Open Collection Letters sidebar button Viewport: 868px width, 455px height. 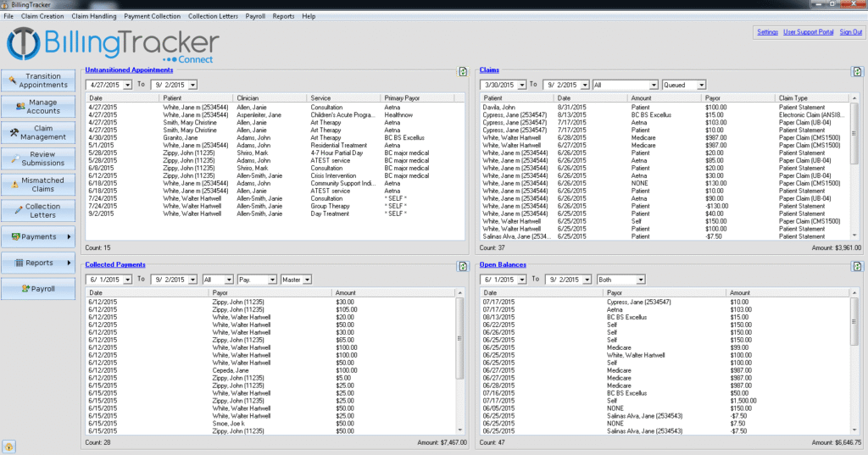[x=38, y=211]
